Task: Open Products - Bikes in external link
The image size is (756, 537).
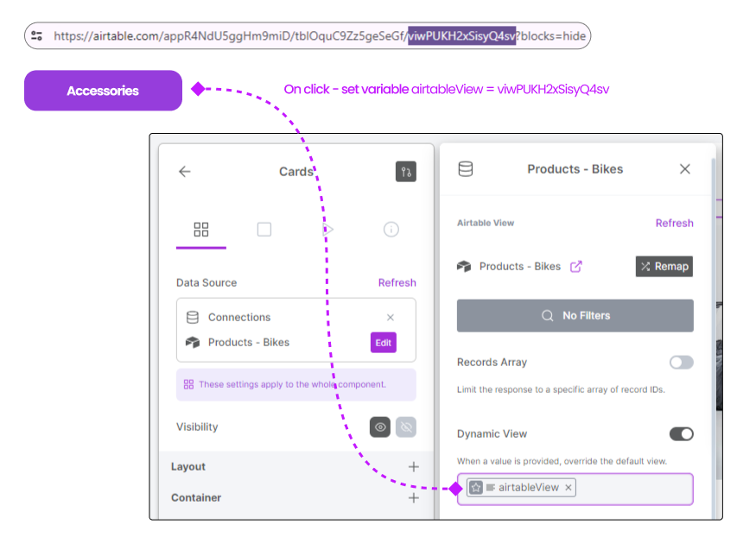Action: (x=576, y=266)
